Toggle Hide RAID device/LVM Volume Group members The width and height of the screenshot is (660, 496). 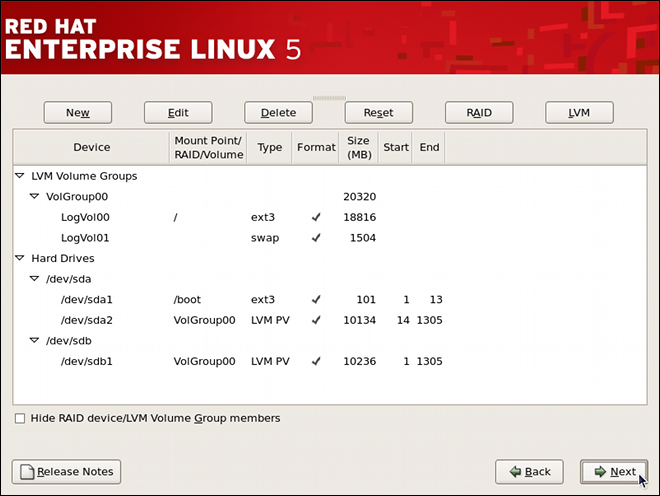coord(20,419)
